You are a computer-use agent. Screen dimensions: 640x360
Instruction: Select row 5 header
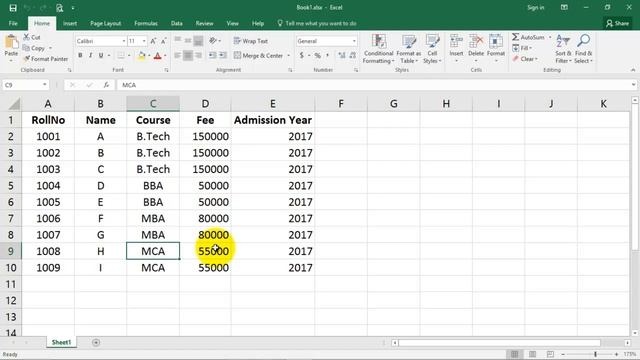coord(11,186)
